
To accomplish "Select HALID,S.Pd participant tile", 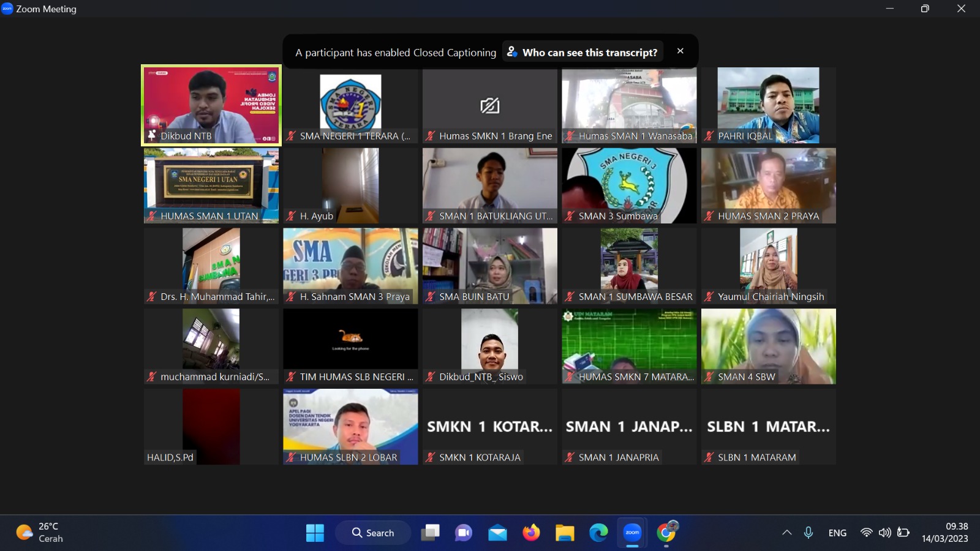I will tap(211, 427).
